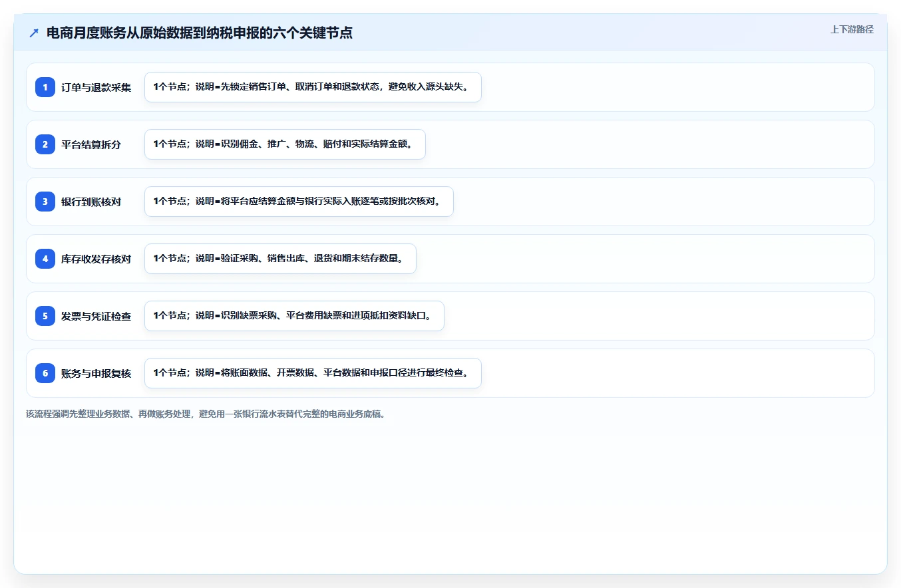Click the description box about 先锁定销售订单
This screenshot has width=901, height=588.
pyautogui.click(x=313, y=87)
